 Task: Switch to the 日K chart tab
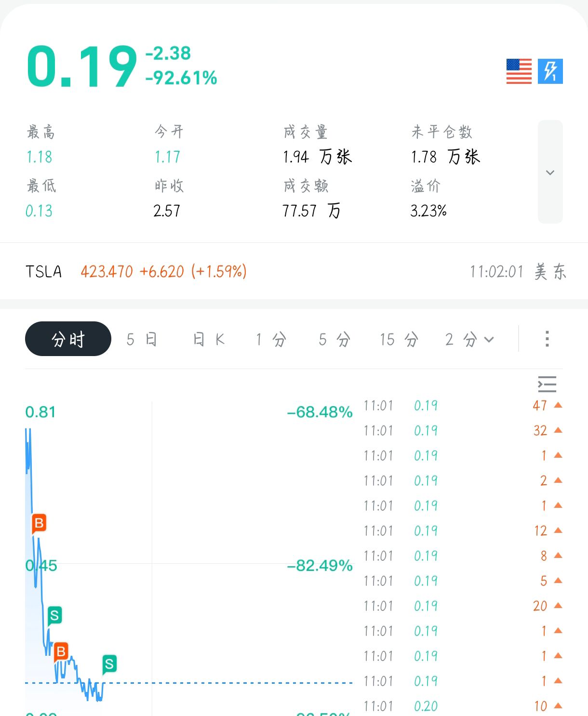click(x=209, y=339)
